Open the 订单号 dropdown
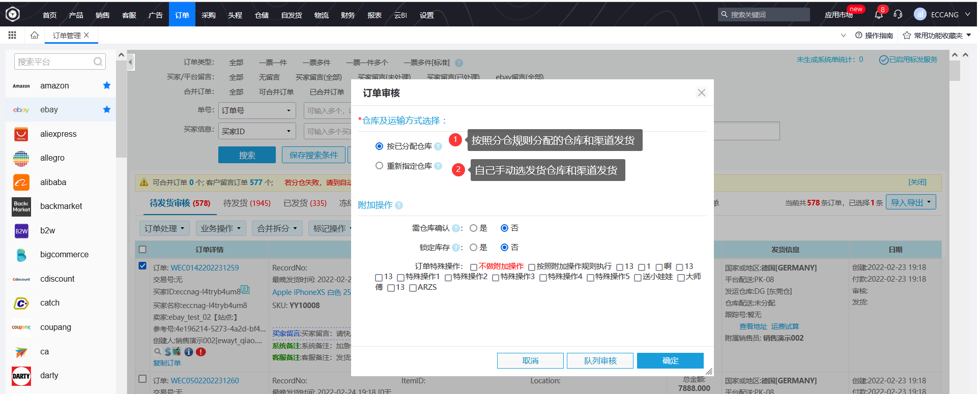This screenshot has height=394, width=980. click(257, 110)
